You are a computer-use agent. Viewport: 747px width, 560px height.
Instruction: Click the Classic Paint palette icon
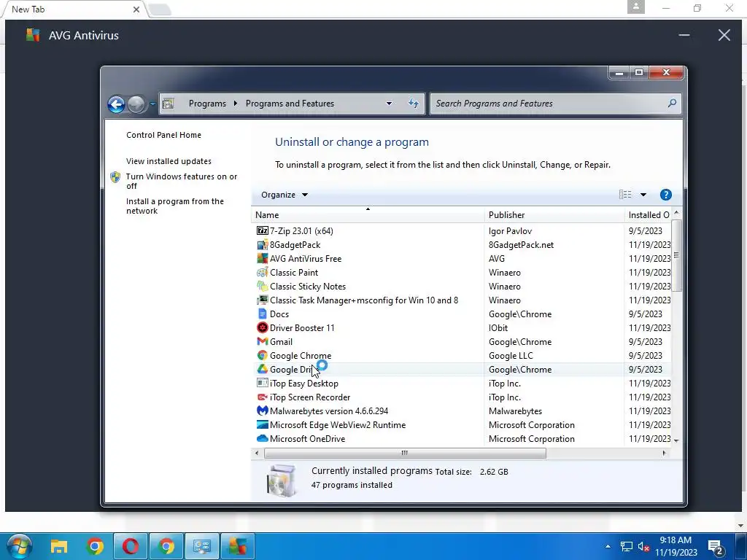pos(262,273)
